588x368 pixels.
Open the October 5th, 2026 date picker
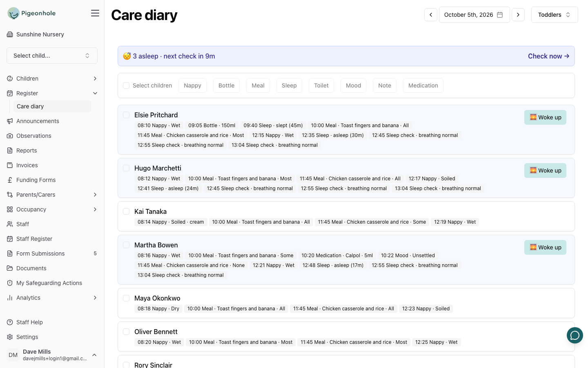click(474, 15)
